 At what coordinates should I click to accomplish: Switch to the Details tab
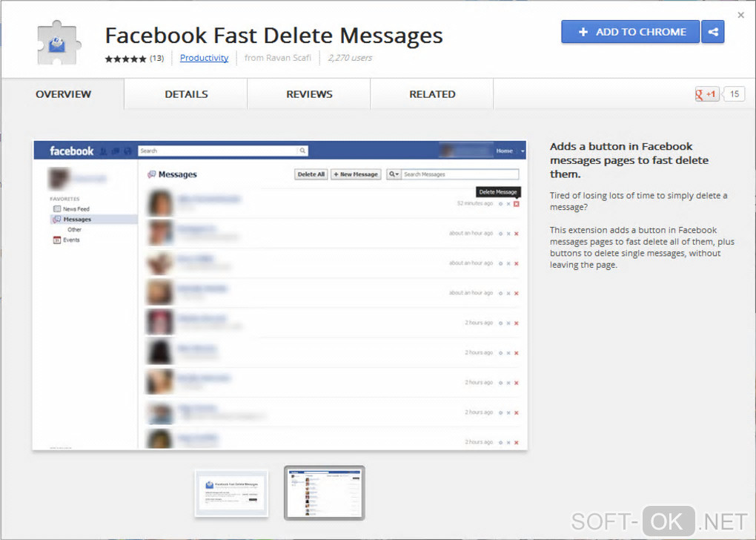pos(186,94)
